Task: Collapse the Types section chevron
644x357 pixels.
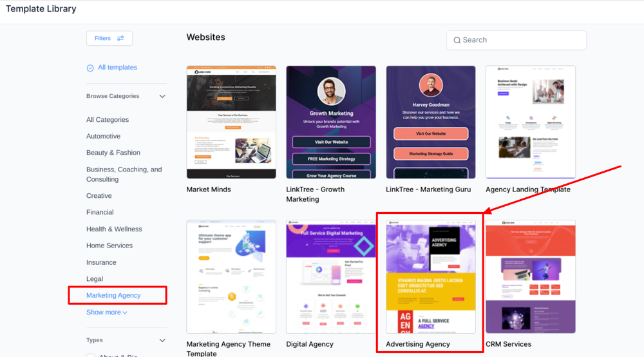Action: tap(162, 340)
